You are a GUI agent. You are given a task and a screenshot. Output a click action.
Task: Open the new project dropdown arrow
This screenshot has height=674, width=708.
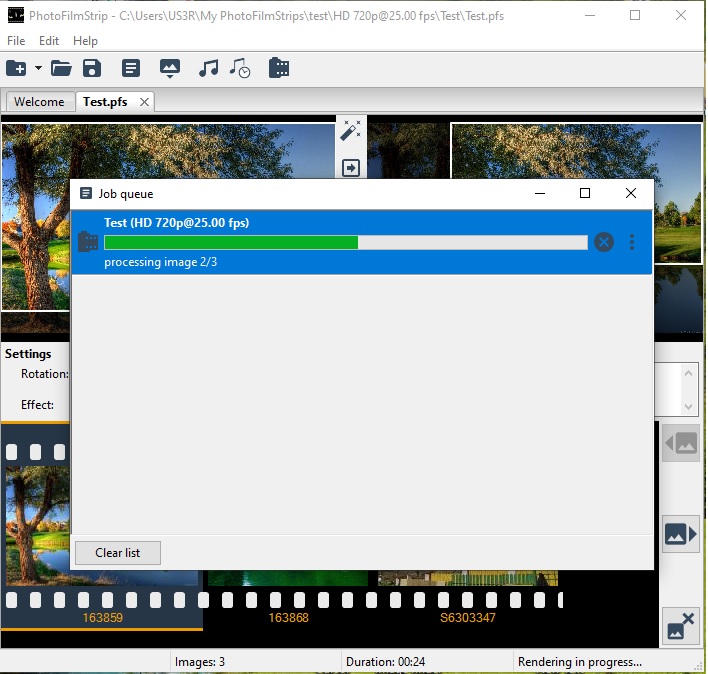point(38,68)
